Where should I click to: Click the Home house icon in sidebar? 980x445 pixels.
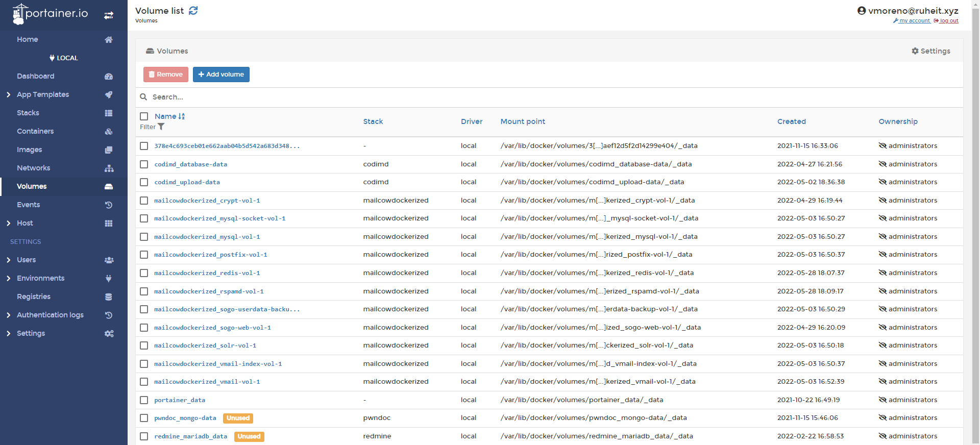[x=109, y=40]
